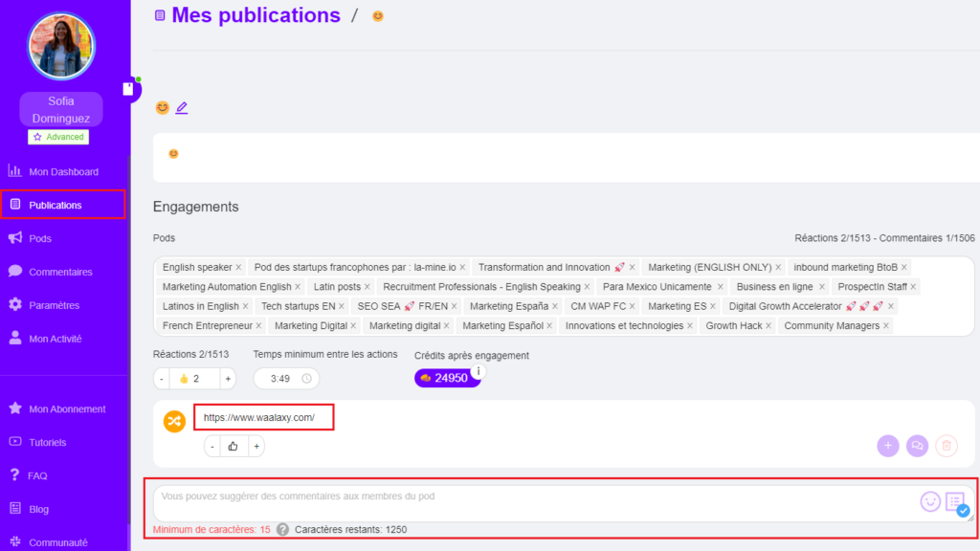
Task: Click the purple plus circle button
Action: click(888, 446)
